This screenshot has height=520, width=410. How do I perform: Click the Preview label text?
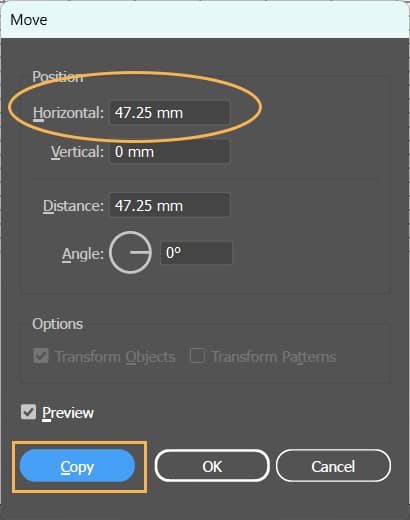[68, 413]
